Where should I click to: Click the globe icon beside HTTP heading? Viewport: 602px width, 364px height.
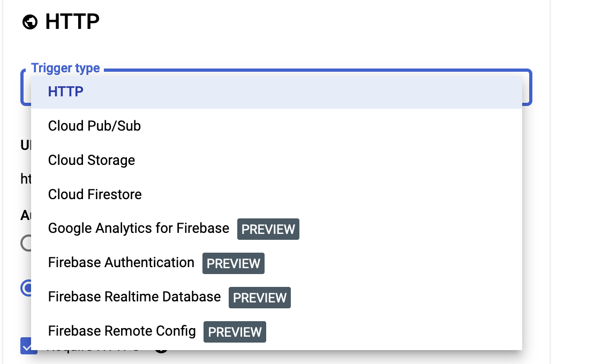point(30,22)
